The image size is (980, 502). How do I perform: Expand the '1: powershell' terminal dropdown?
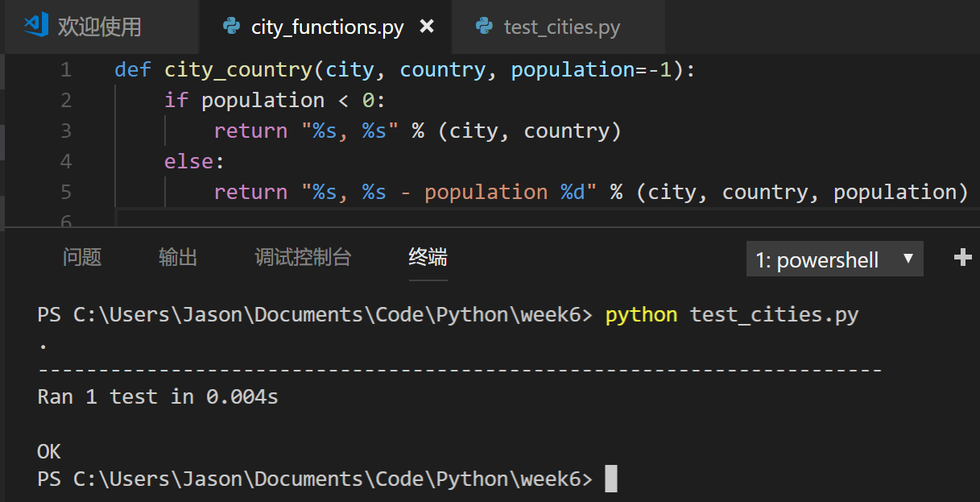point(835,259)
